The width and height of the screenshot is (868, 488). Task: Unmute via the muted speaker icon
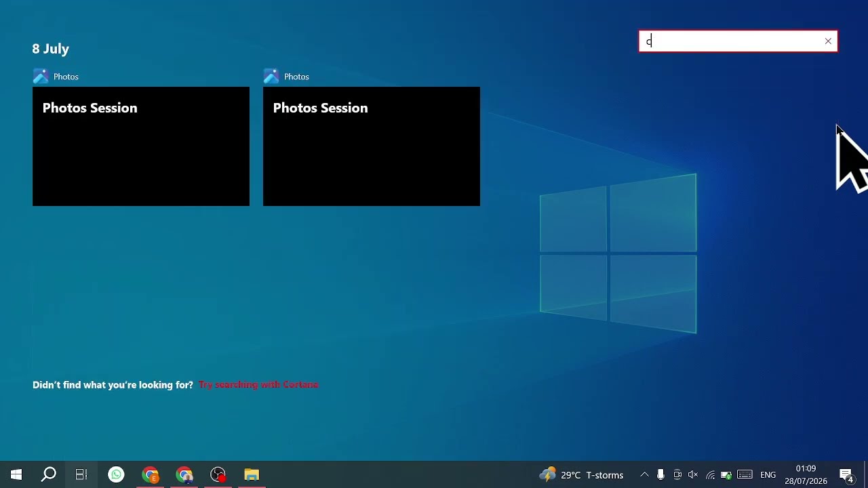coord(693,474)
